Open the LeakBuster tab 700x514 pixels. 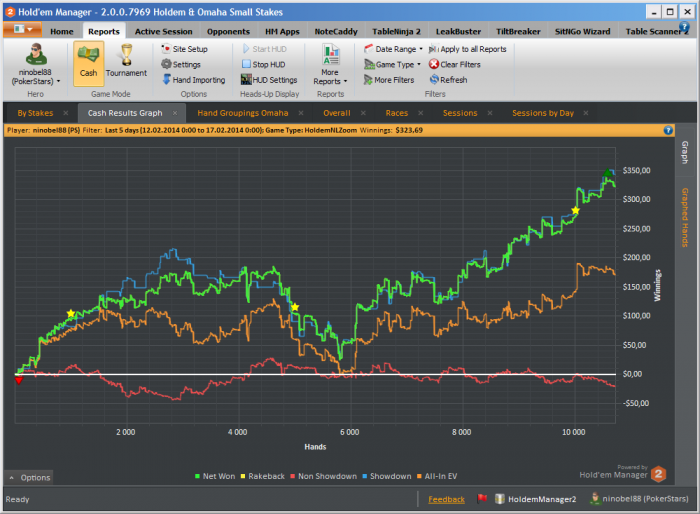(458, 31)
